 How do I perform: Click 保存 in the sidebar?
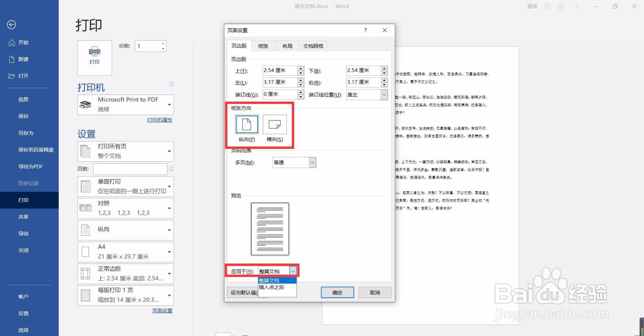point(23,116)
